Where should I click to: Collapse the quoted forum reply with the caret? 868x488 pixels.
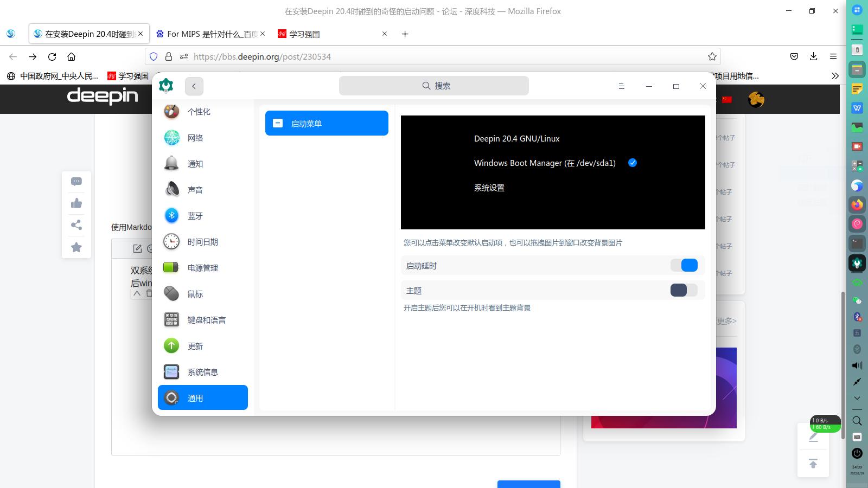pyautogui.click(x=137, y=293)
